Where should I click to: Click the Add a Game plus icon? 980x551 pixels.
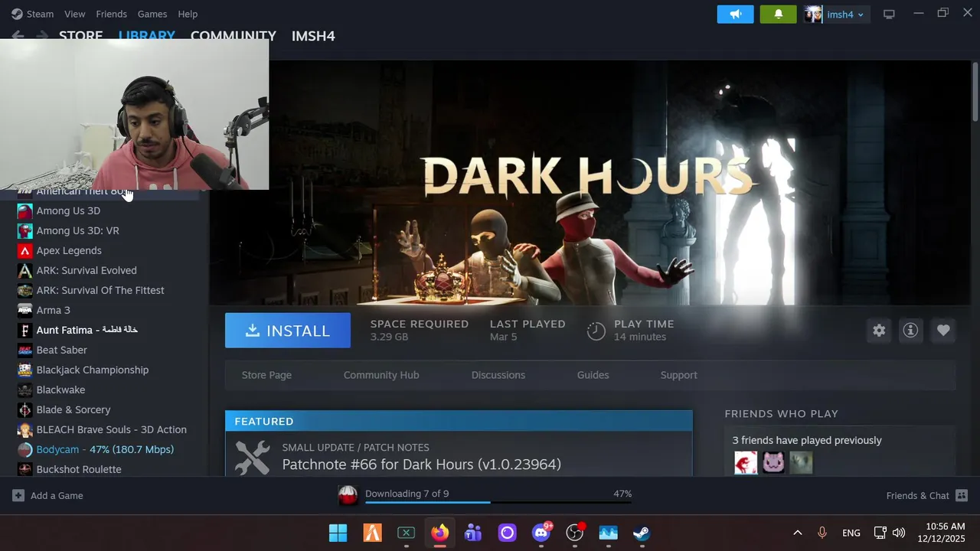[18, 495]
